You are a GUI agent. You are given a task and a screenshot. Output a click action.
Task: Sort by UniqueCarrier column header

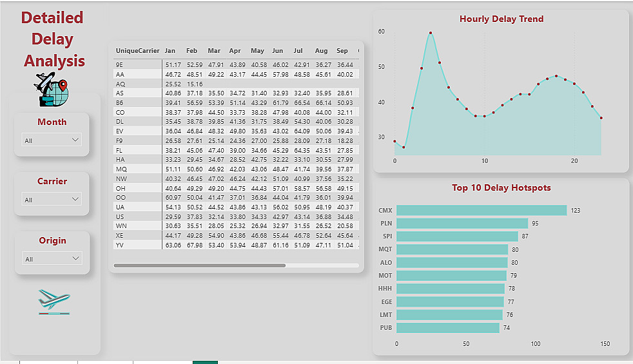click(x=137, y=51)
